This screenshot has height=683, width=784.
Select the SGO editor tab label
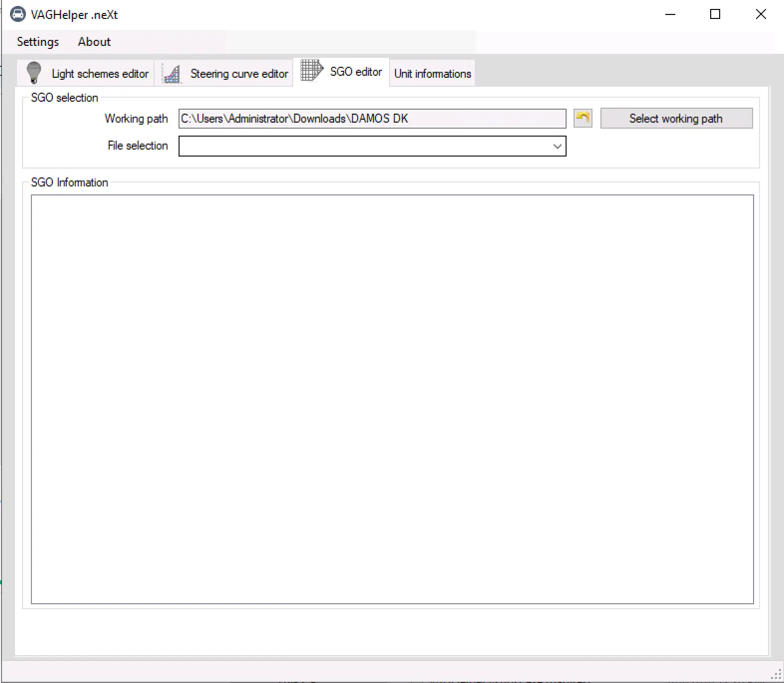point(356,72)
